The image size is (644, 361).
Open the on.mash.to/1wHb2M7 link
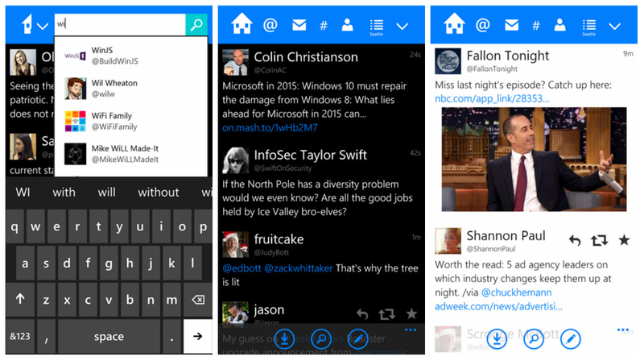[x=270, y=127]
